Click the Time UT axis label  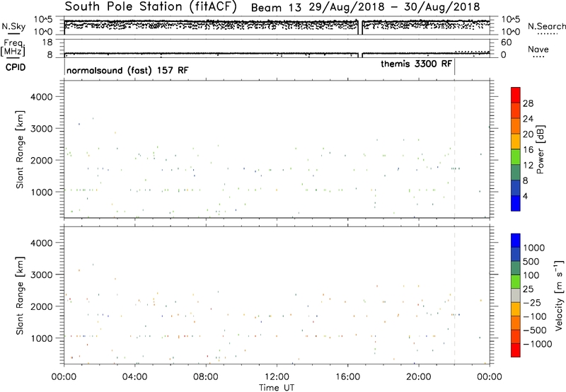(277, 388)
